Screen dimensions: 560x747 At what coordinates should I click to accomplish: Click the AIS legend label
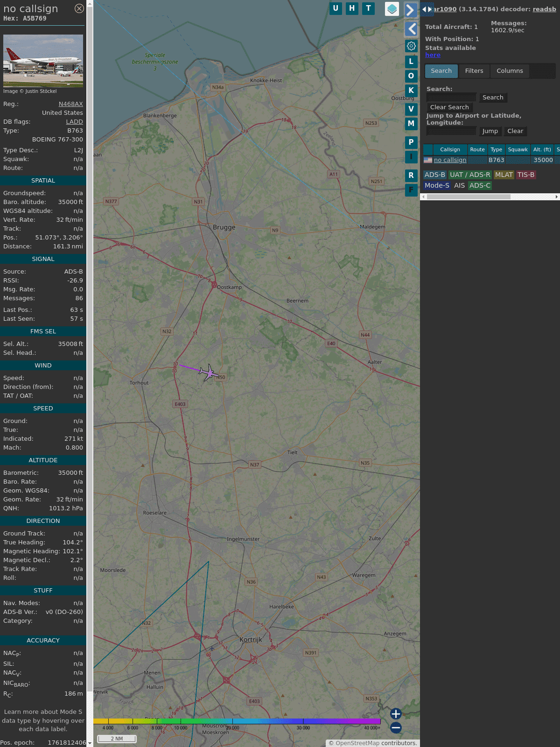[x=459, y=185]
